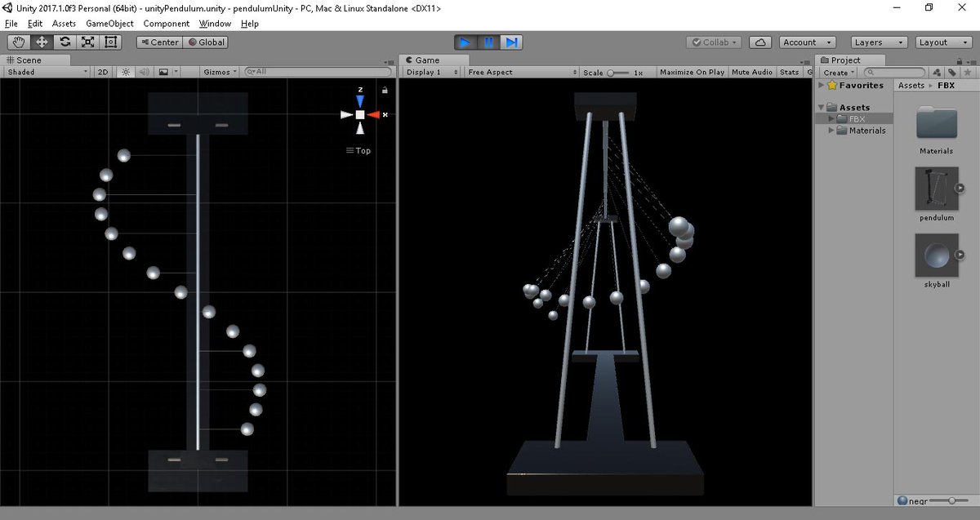Open the Layers dropdown
980x520 pixels.
879,42
